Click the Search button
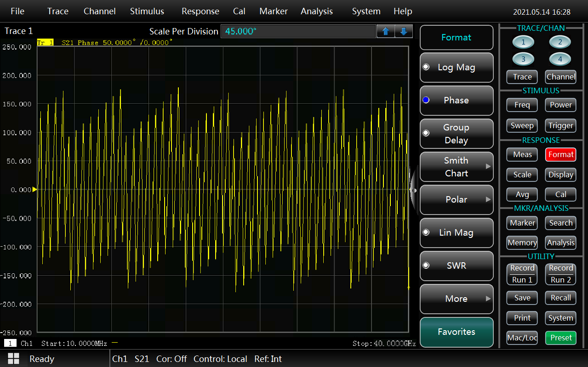This screenshot has width=588, height=367. coord(561,223)
